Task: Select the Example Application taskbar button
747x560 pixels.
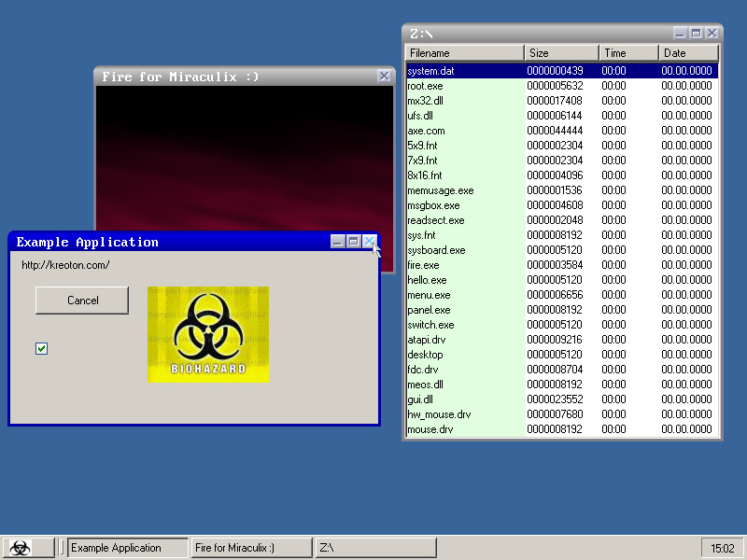Action: (128, 548)
